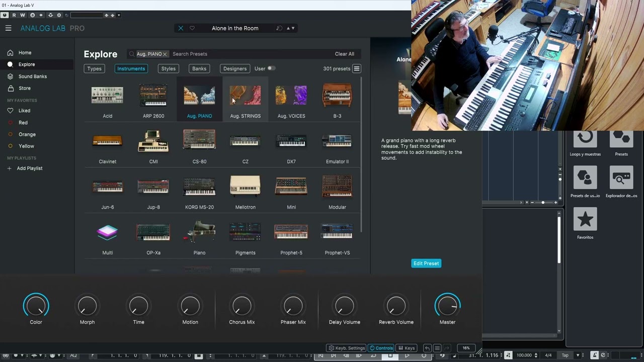Choose the Multi instrument icon
The image size is (644, 362).
click(x=107, y=233)
